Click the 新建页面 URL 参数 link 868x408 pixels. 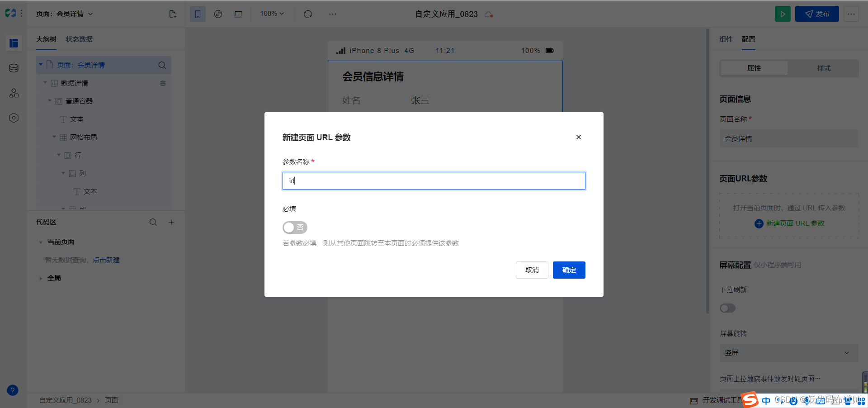tap(789, 223)
